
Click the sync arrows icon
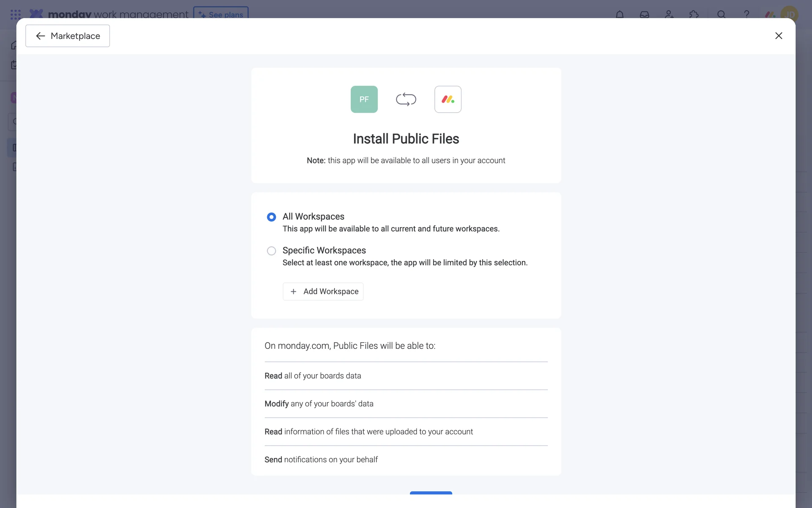(406, 99)
